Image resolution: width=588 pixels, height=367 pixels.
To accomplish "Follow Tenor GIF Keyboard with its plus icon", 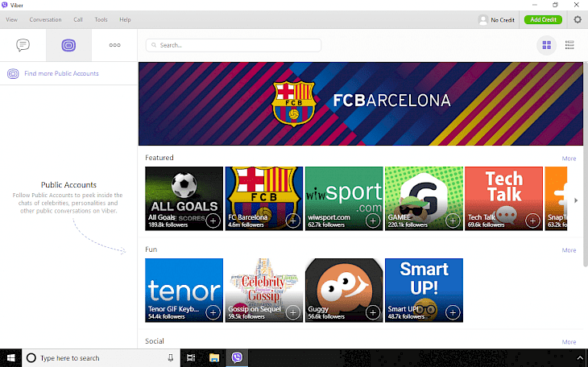I will [x=213, y=312].
